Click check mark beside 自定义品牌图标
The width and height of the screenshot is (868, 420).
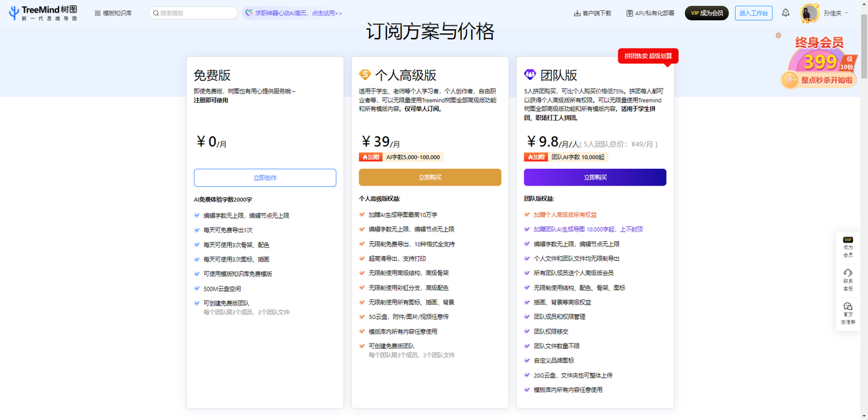click(527, 360)
